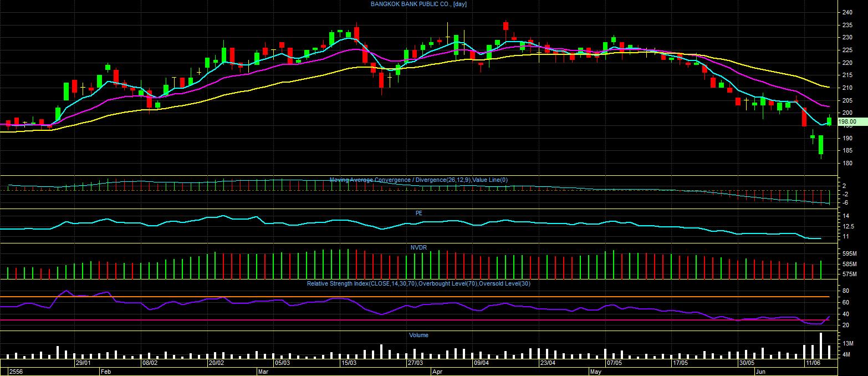Screen dimensions: 868x376
Task: Click the 08/02 date label
Action: click(150, 363)
